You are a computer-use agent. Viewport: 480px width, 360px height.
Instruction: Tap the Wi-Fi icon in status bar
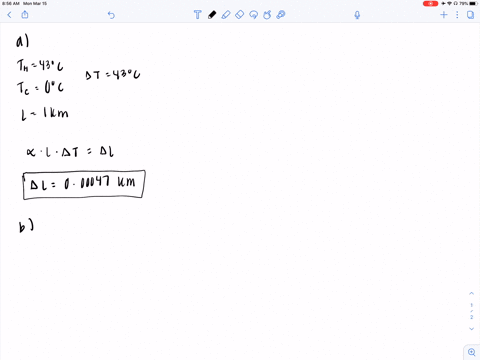click(x=449, y=3)
